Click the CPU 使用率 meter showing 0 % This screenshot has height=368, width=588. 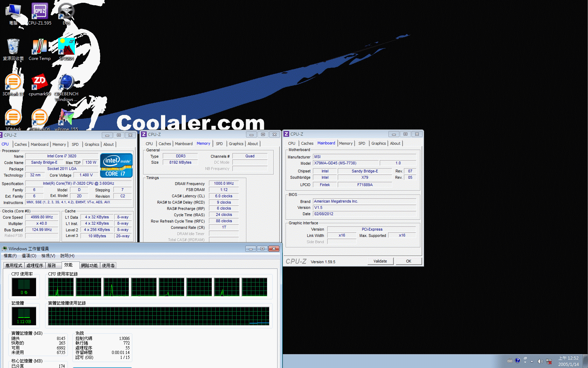[x=24, y=287]
